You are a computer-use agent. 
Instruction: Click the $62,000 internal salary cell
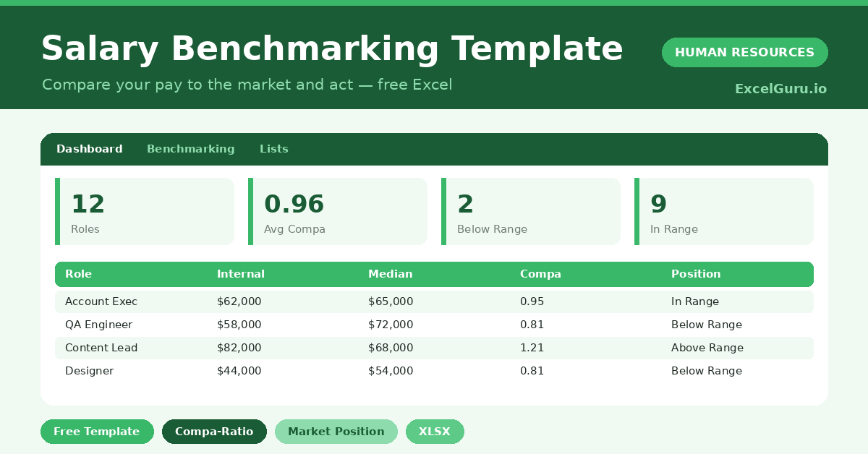point(239,301)
